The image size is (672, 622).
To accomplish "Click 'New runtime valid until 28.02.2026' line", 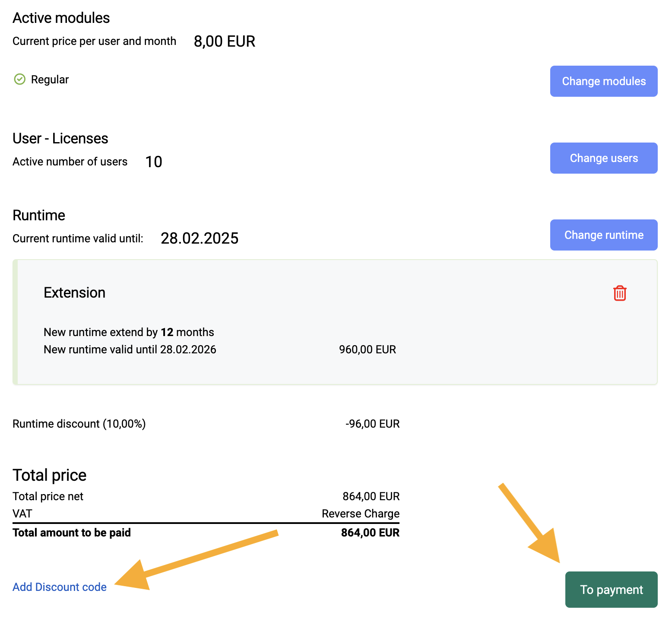I will pos(130,349).
